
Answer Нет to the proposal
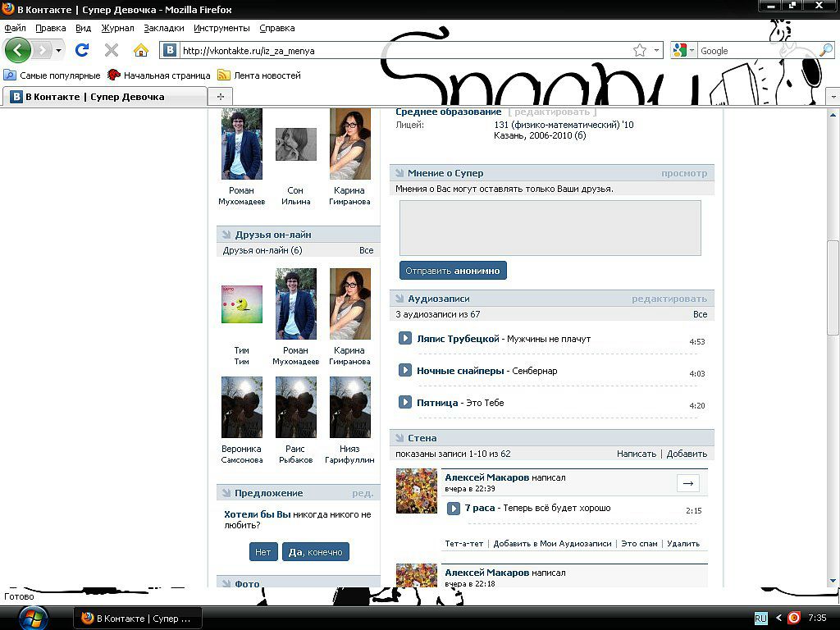(x=263, y=552)
